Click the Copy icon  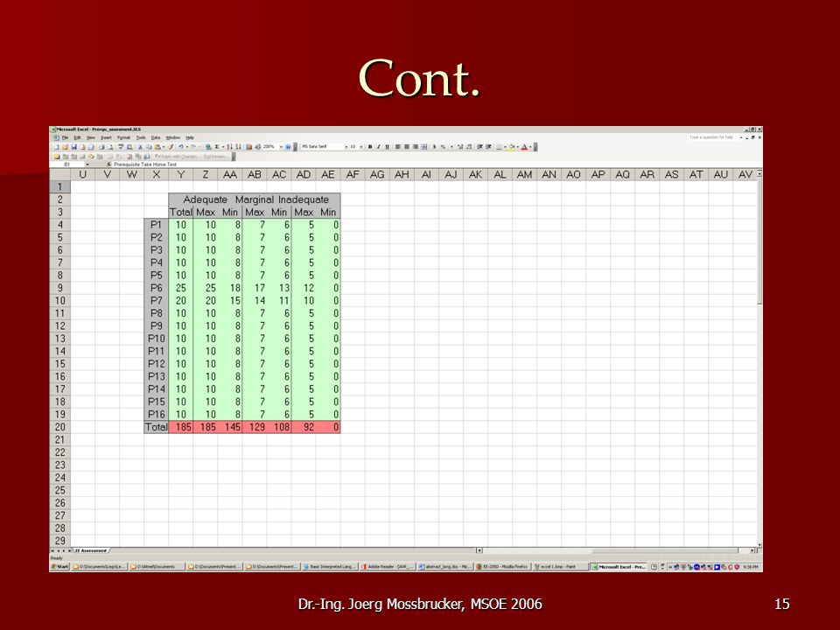pos(149,147)
